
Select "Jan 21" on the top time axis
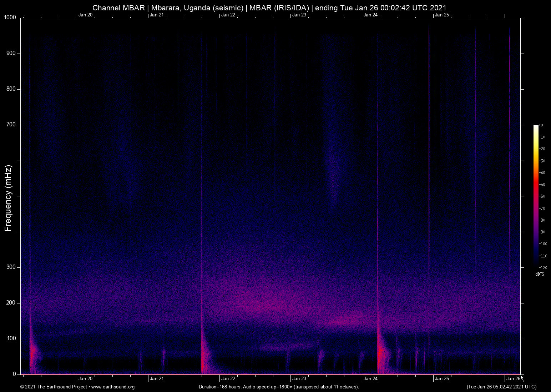click(x=157, y=15)
